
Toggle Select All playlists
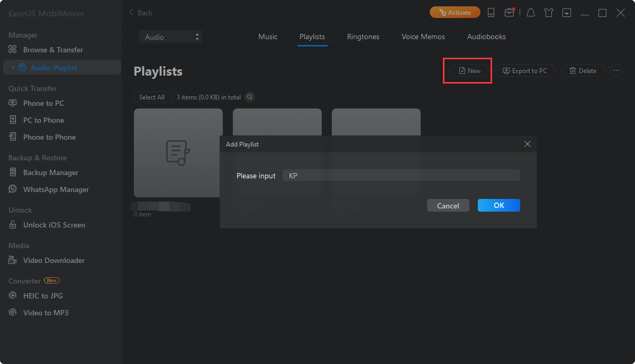(152, 97)
